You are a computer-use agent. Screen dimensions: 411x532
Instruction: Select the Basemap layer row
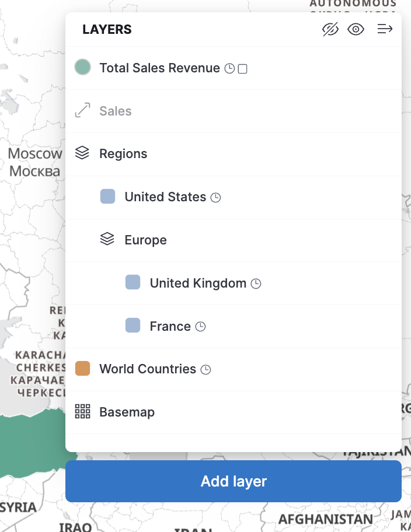(127, 412)
